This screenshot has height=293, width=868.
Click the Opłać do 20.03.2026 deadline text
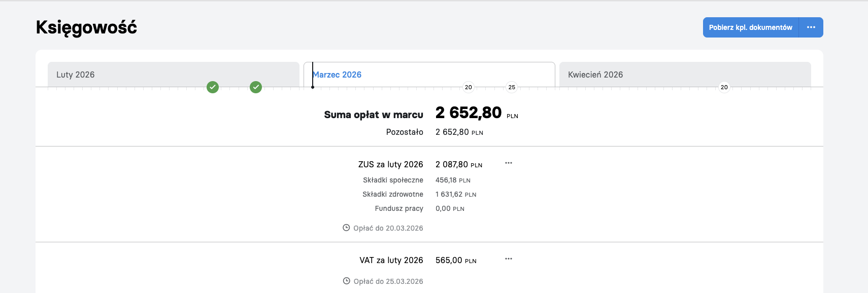(x=388, y=228)
